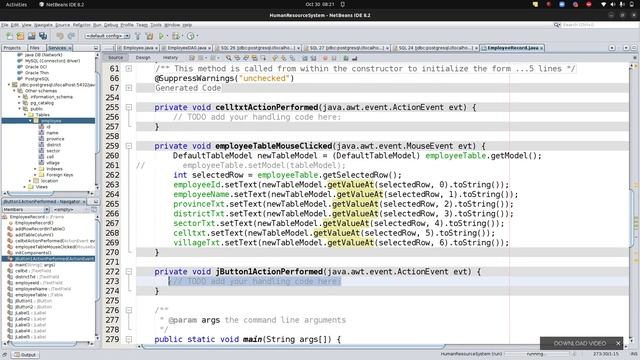Click the Build Project hammer icon

coord(138,36)
